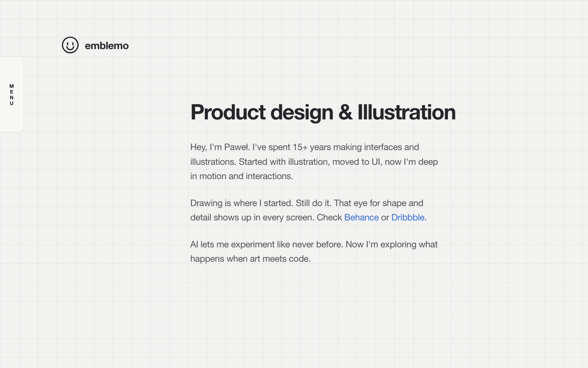Click the word Product in the heading
The height and width of the screenshot is (368, 588).
228,112
